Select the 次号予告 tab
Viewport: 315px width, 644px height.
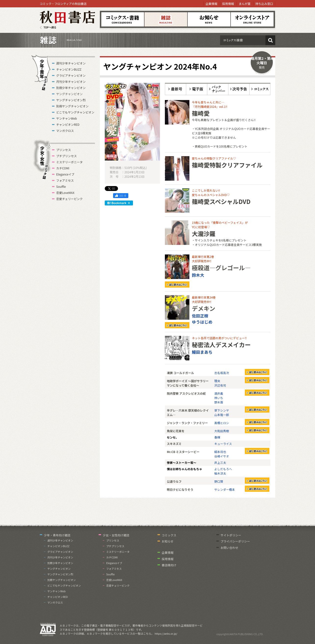(239, 89)
